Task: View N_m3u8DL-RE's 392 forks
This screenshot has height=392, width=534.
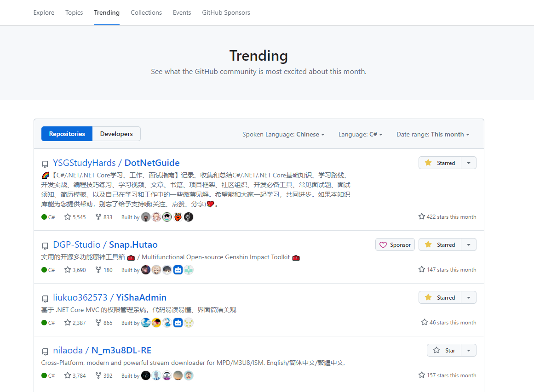Action: pyautogui.click(x=104, y=375)
